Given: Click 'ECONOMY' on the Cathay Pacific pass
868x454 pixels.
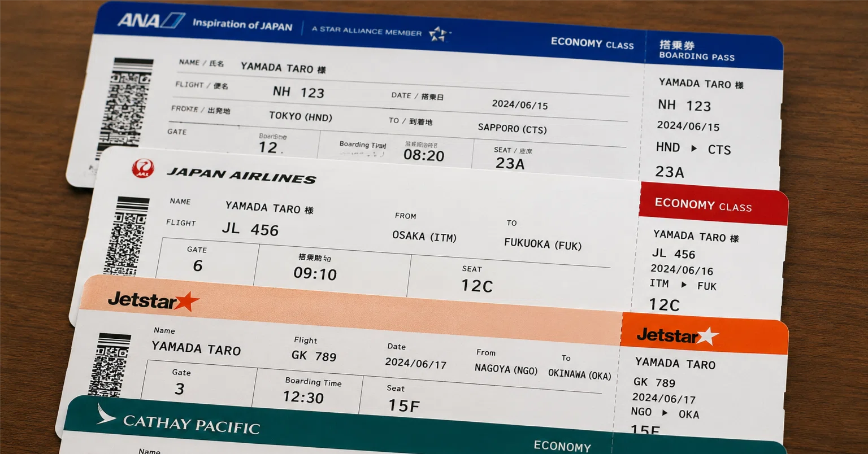Looking at the screenshot, I should coord(562,446).
